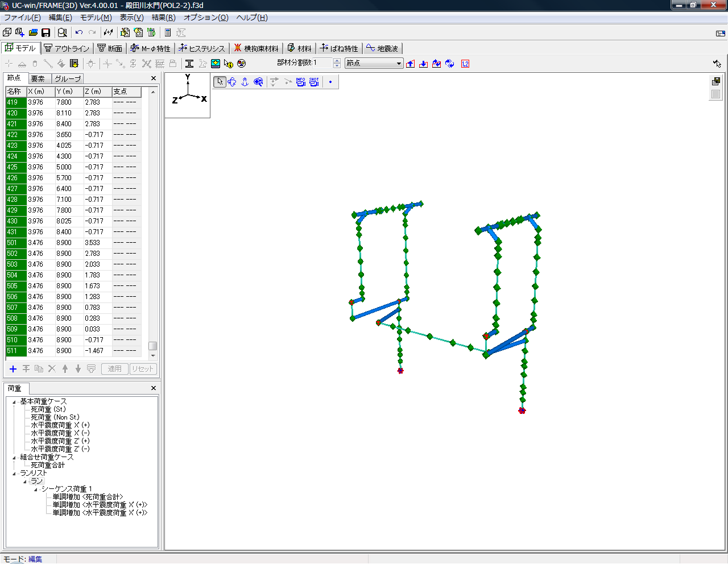Click the undo arrow icon
This screenshot has height=564, width=728.
click(79, 33)
